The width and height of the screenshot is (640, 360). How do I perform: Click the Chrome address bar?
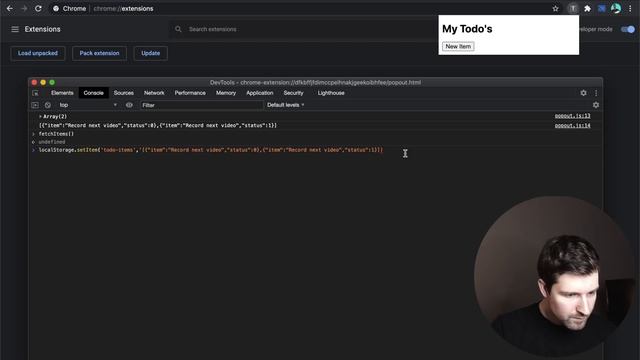coord(300,9)
